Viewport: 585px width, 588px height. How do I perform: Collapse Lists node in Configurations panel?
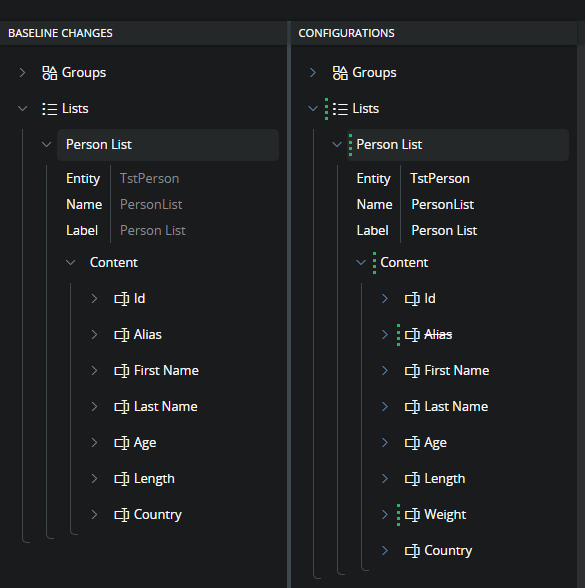pyautogui.click(x=313, y=109)
